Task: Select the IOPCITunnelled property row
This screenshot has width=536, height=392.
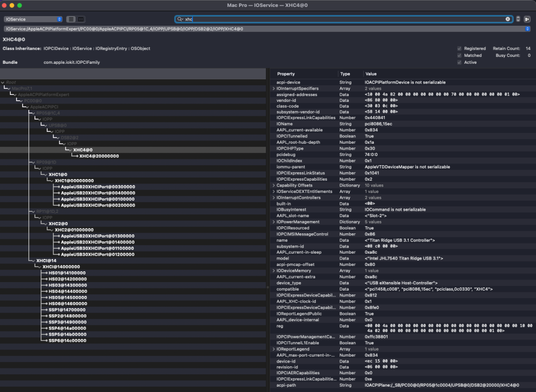Action: (403, 136)
